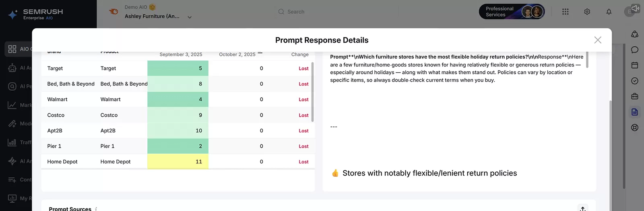This screenshot has height=211, width=644.
Task: Click the cell with value 2 for Pier 1
Action: coord(178,146)
